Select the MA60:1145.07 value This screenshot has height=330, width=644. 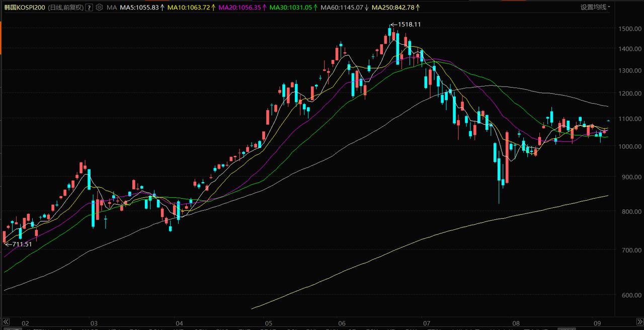point(342,8)
